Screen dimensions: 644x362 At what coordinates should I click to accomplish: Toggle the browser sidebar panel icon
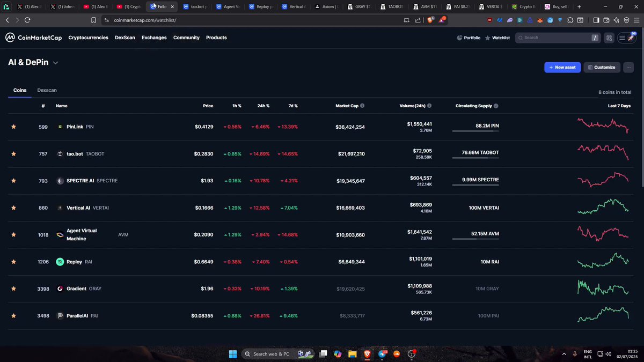click(x=596, y=20)
